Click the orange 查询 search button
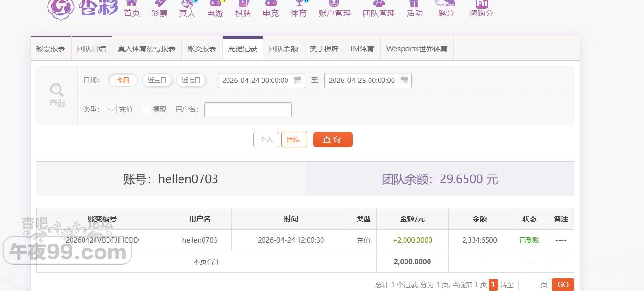 [x=333, y=140]
